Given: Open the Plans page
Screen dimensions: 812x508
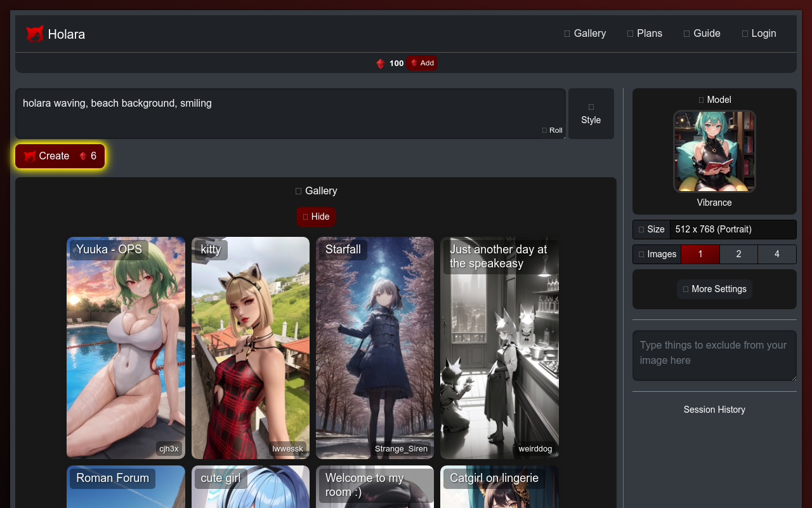Looking at the screenshot, I should click(645, 34).
